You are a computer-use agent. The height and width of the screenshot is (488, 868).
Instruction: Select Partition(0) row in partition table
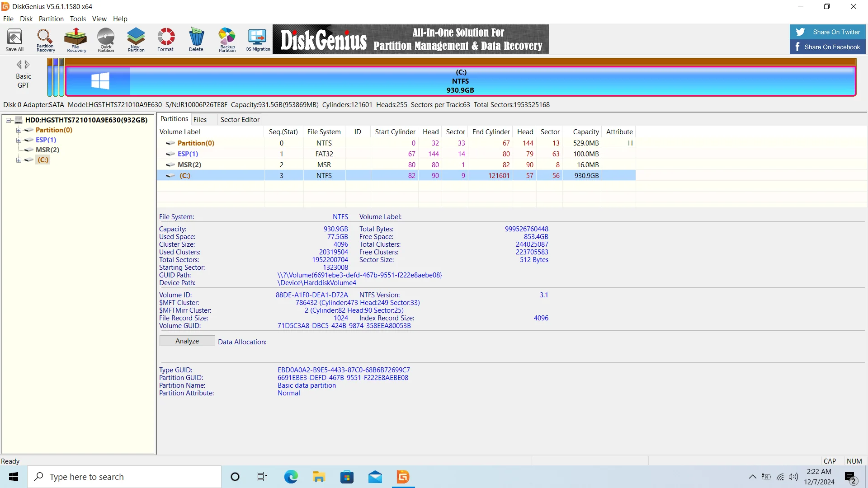point(396,143)
